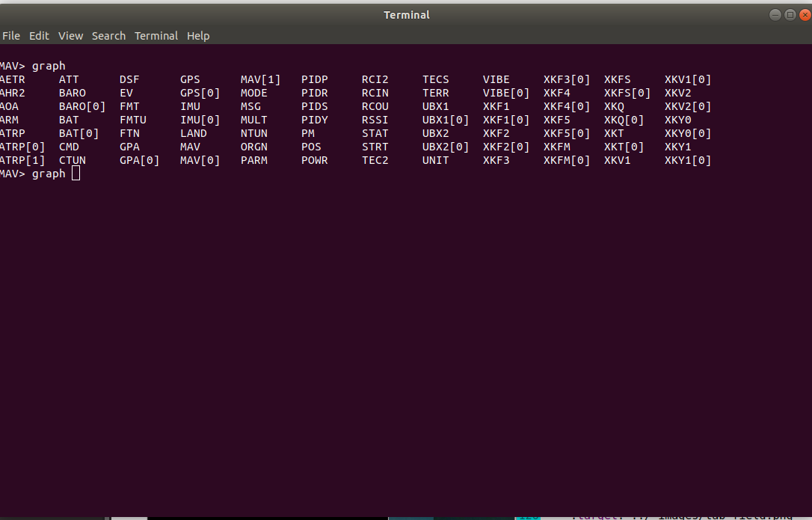Click the BARO message name
This screenshot has width=812, height=520.
pyautogui.click(x=73, y=93)
